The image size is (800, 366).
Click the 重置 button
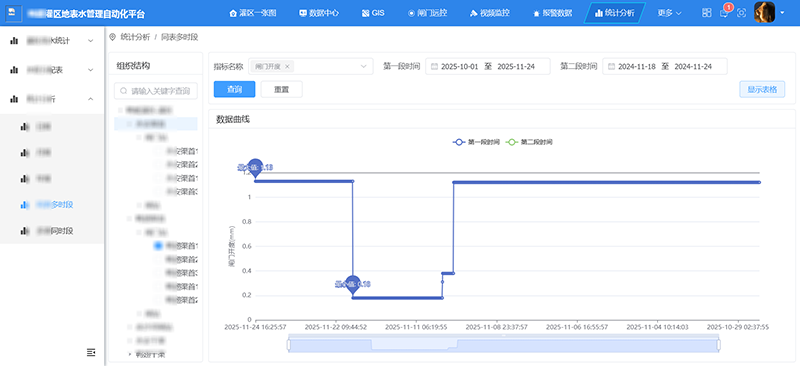[281, 89]
